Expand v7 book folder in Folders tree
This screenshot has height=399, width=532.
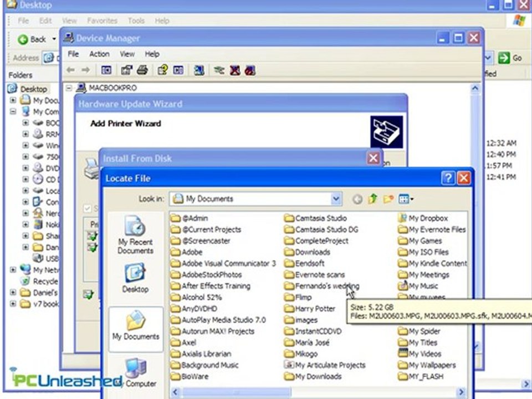pos(13,304)
